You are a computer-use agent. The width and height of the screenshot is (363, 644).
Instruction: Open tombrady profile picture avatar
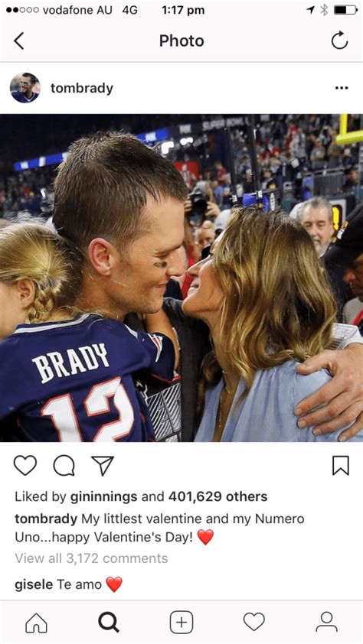[25, 88]
